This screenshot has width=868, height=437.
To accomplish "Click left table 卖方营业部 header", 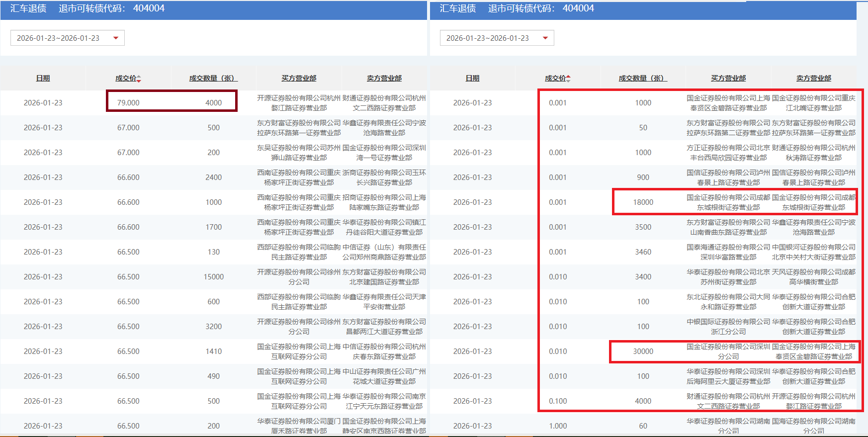I will (384, 79).
